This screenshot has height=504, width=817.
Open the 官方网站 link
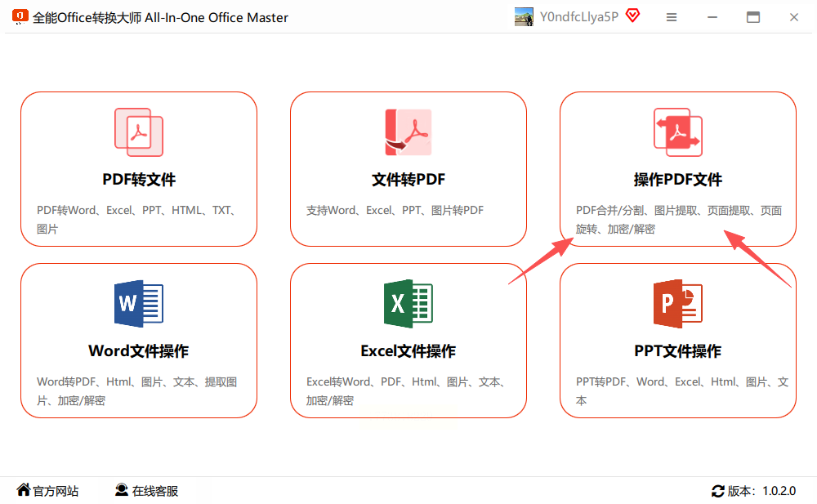56,491
